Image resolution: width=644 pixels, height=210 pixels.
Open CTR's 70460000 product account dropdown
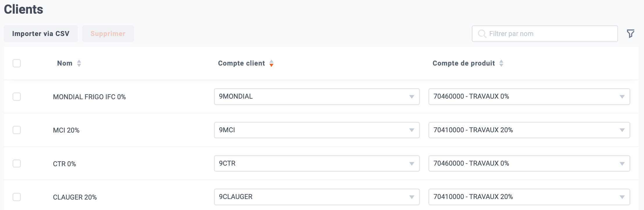click(x=529, y=163)
